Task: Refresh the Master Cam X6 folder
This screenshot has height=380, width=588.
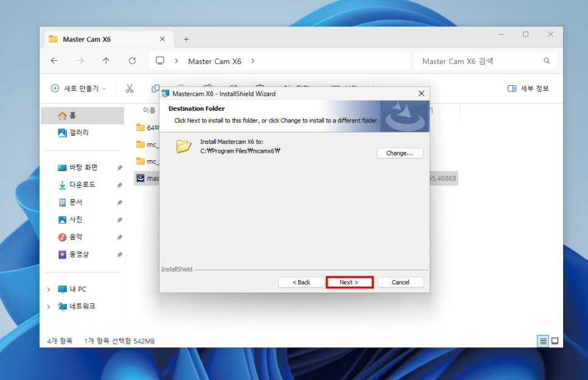Action: [132, 61]
